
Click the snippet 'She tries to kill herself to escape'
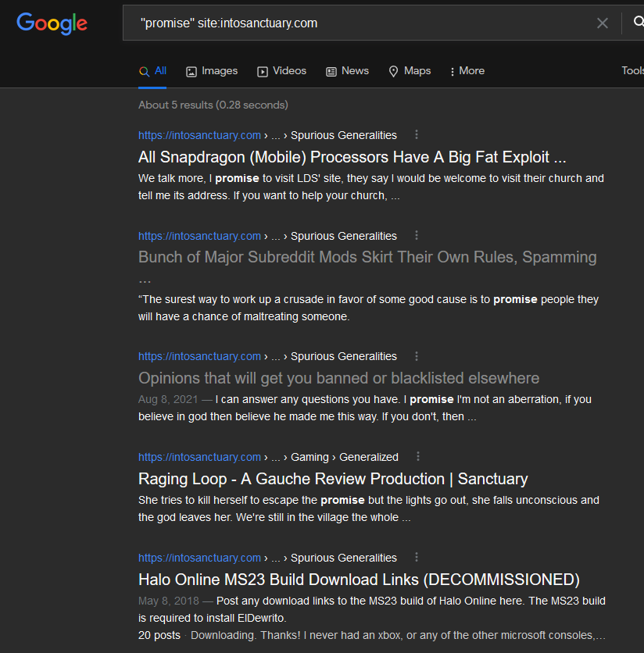tap(369, 509)
